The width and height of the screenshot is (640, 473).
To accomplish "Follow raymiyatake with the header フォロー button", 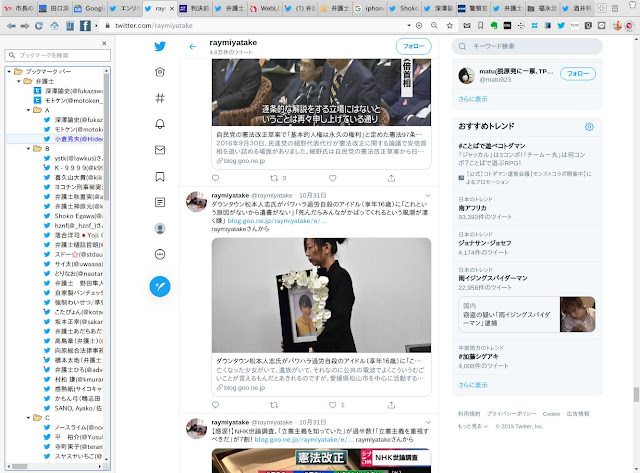I will click(413, 46).
